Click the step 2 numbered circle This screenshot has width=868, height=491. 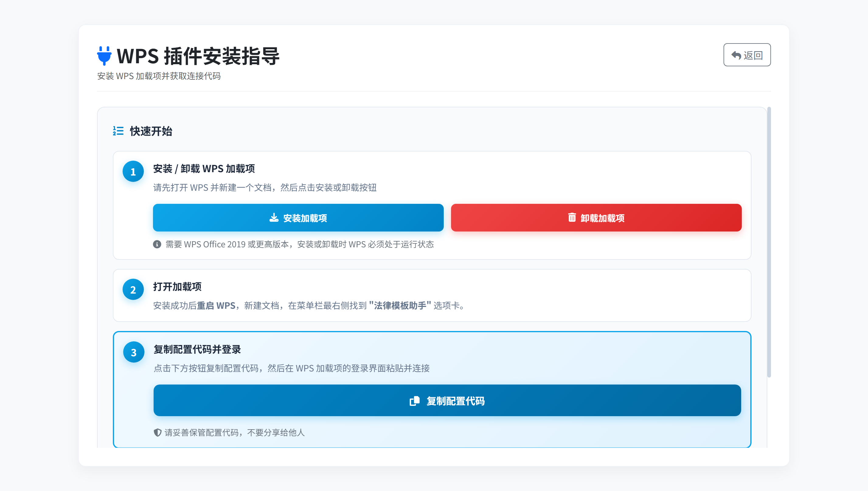(133, 289)
